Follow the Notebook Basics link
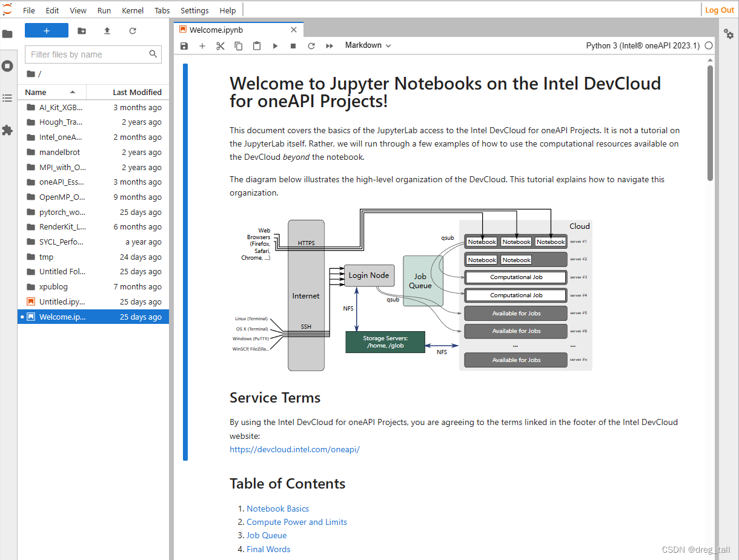The height and width of the screenshot is (560, 739). click(277, 509)
